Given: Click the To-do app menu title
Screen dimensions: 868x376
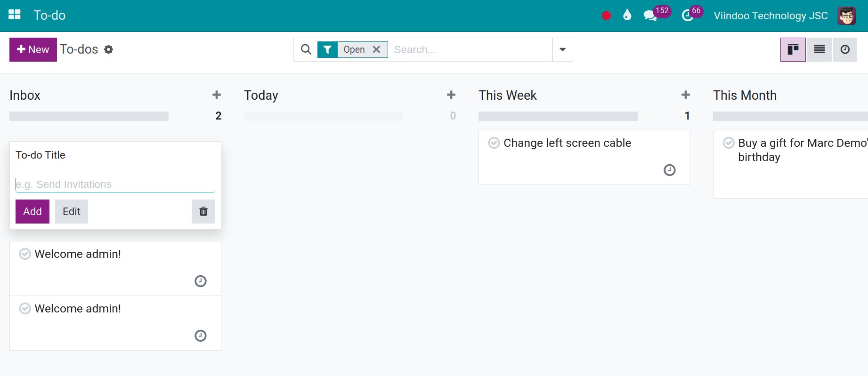Looking at the screenshot, I should 49,15.
